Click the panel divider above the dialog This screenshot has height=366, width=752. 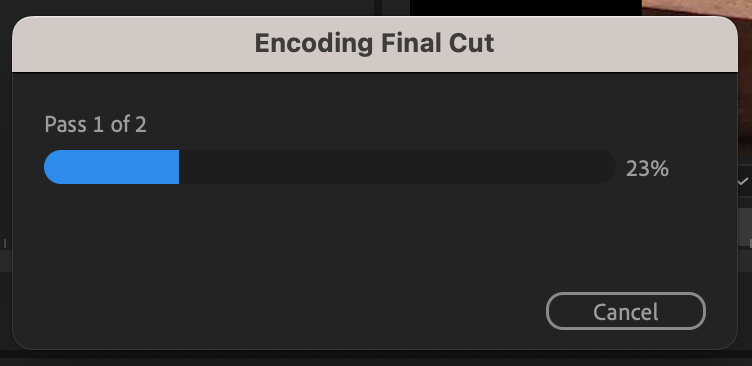[x=378, y=8]
